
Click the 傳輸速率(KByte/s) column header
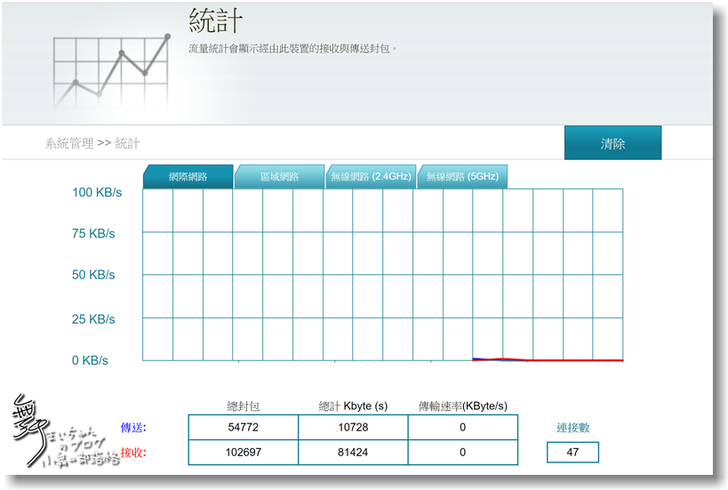[x=463, y=406]
